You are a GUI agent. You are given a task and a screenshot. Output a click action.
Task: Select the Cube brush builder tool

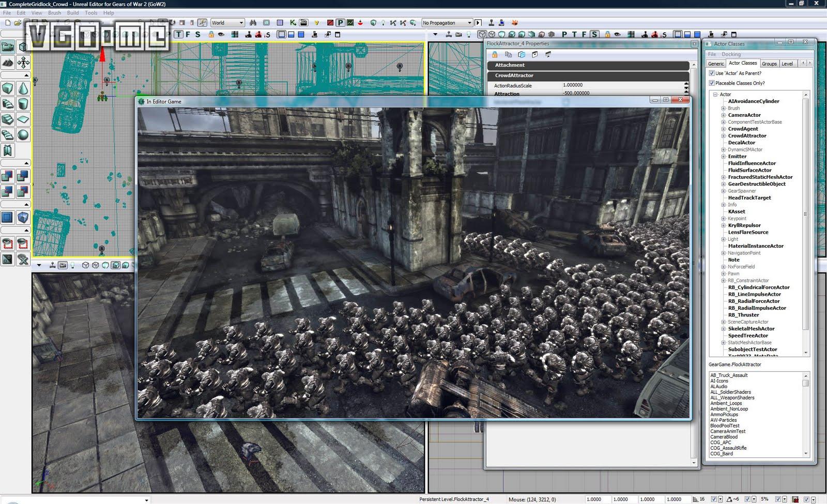pos(8,88)
